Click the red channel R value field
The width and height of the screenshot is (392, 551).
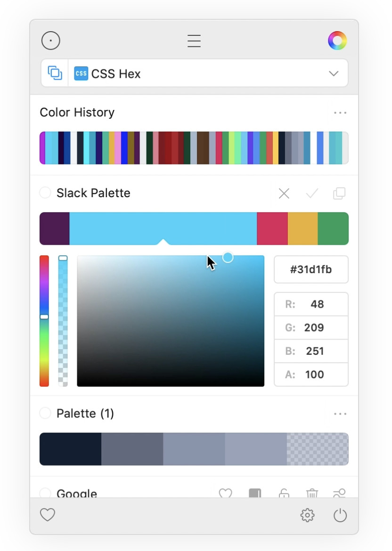click(317, 304)
